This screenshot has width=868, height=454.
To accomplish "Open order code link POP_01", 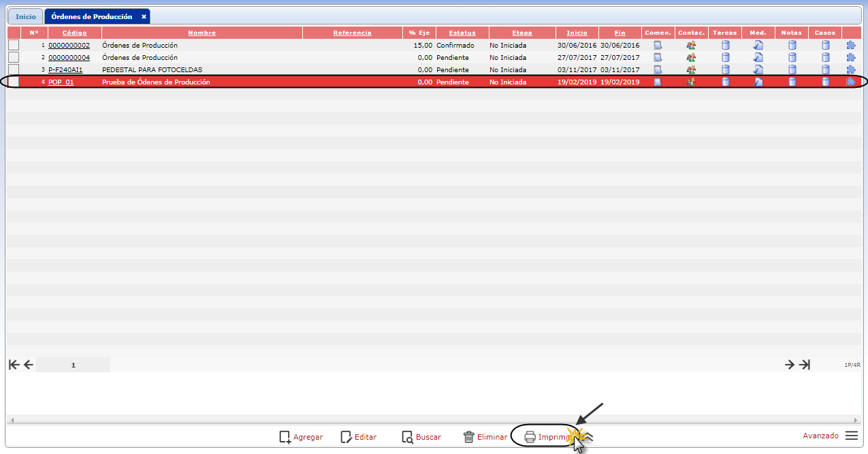I will point(61,82).
